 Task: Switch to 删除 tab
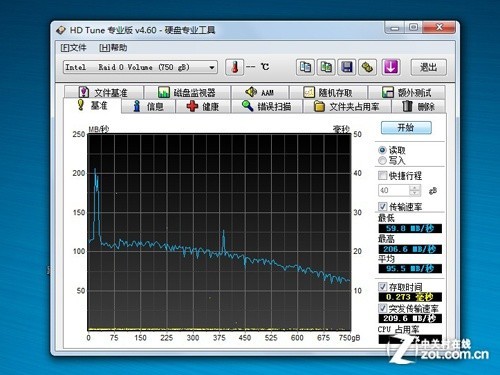[418, 107]
